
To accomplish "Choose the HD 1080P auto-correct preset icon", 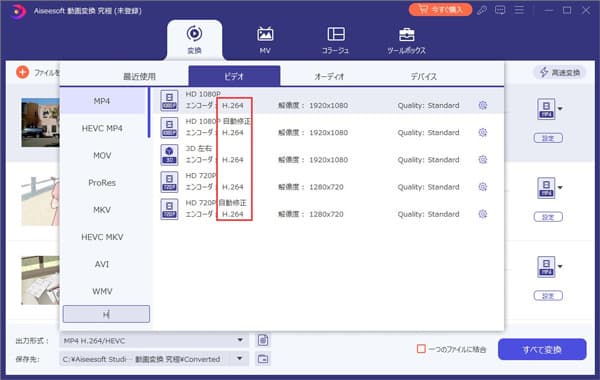I will (169, 127).
